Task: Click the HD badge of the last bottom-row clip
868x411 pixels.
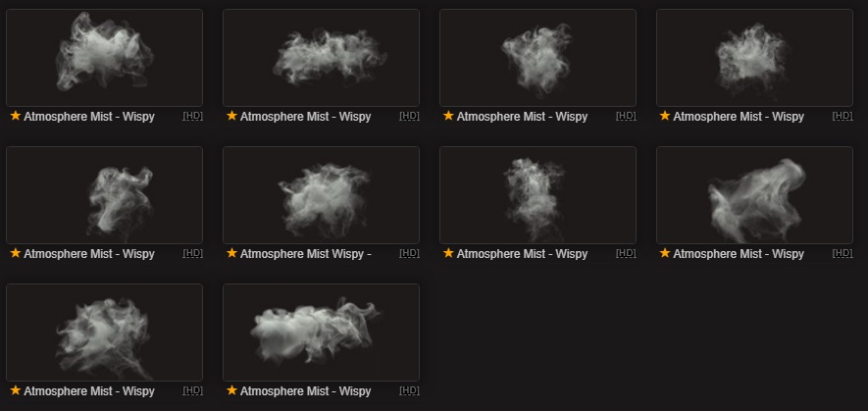Action: pyautogui.click(x=409, y=390)
